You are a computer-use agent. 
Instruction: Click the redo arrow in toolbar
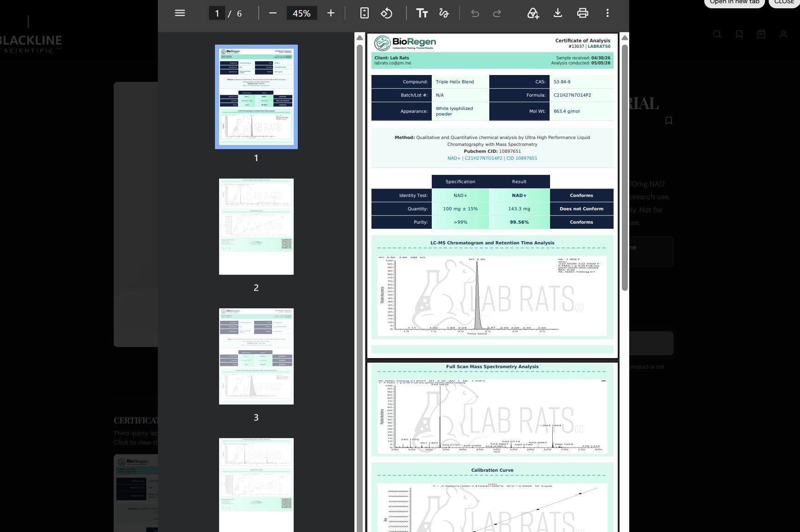point(497,13)
